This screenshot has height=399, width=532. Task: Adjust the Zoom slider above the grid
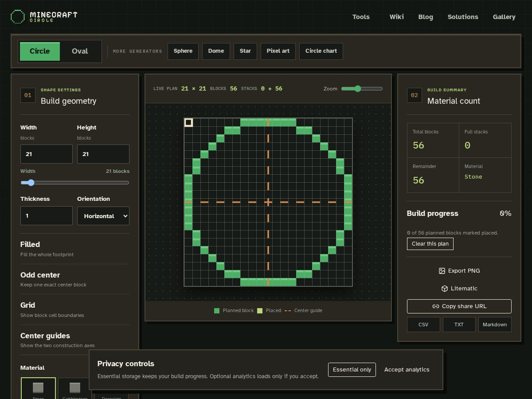pyautogui.click(x=362, y=89)
